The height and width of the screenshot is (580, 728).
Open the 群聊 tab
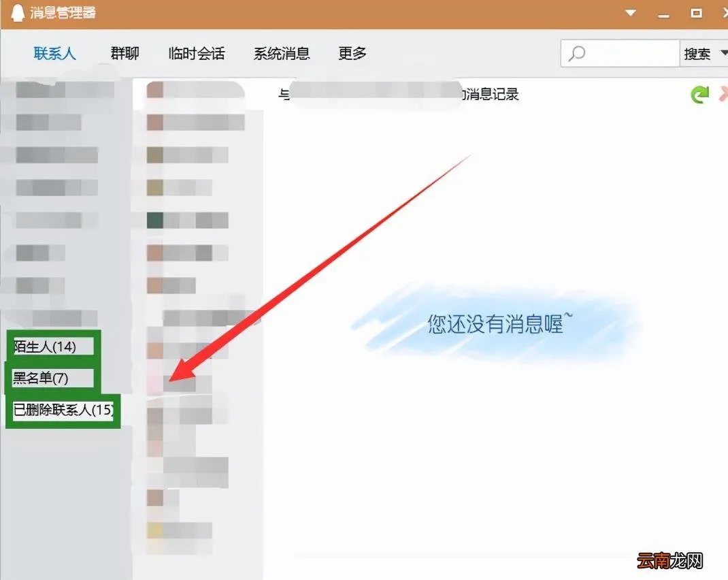click(125, 53)
